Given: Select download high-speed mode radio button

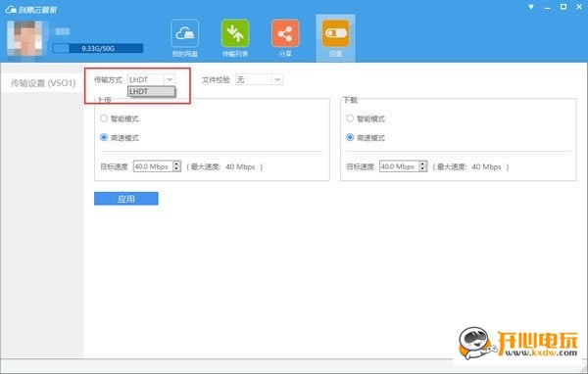Looking at the screenshot, I should tap(350, 137).
